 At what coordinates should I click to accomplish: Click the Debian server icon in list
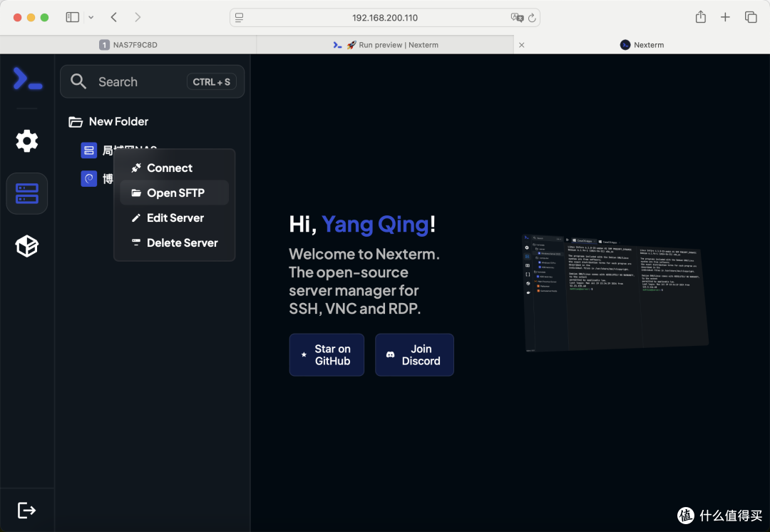(89, 179)
